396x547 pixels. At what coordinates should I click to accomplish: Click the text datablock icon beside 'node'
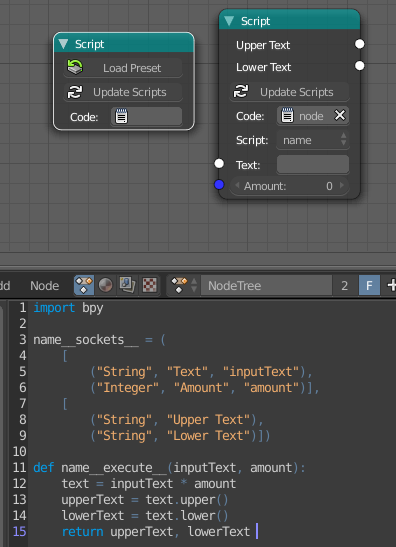(x=287, y=115)
